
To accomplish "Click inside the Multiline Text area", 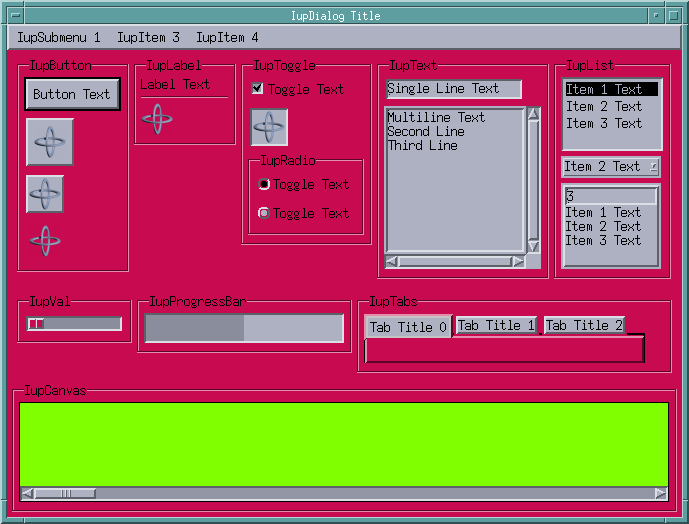I will click(455, 180).
